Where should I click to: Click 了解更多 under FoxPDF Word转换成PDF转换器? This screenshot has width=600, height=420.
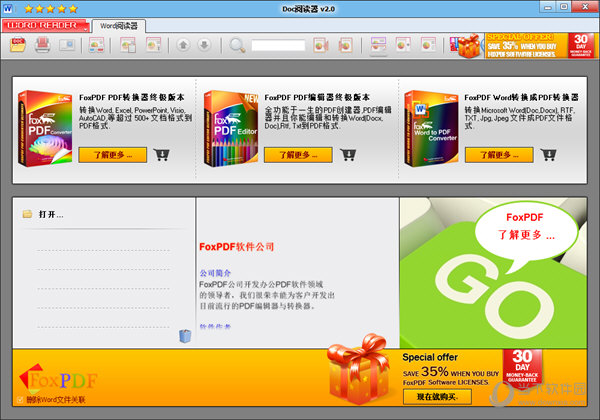click(499, 155)
